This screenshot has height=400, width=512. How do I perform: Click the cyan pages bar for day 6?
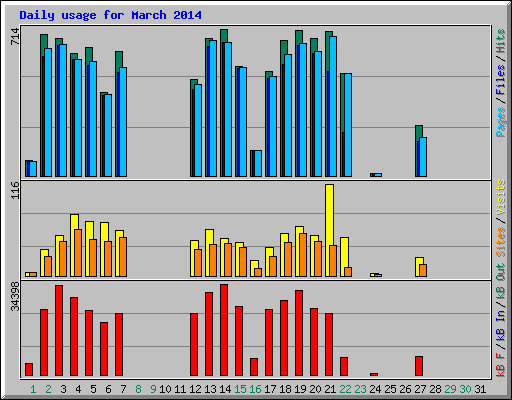pos(108,135)
